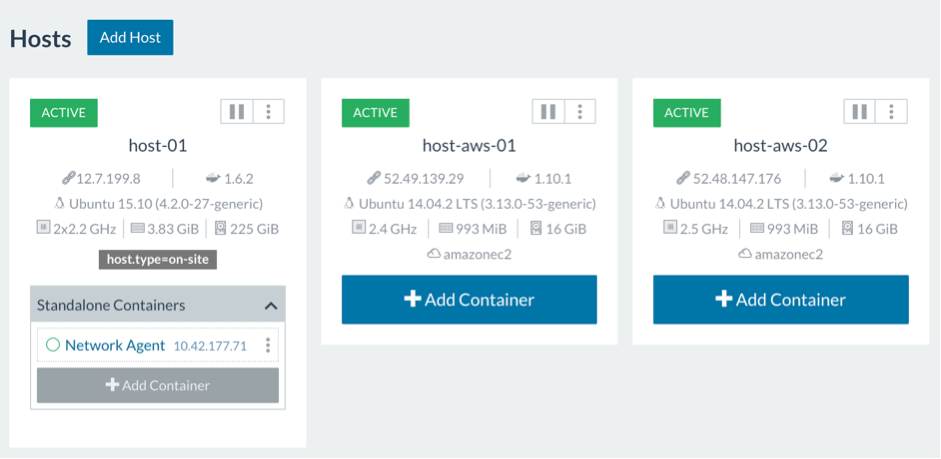Screen dimensions: 941x459
Task: Click the Add Host button
Action: pos(130,37)
